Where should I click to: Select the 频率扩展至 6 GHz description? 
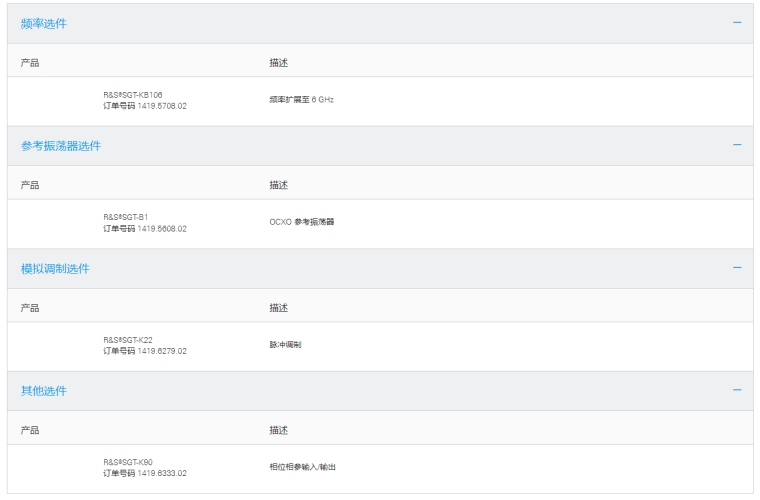click(x=301, y=99)
